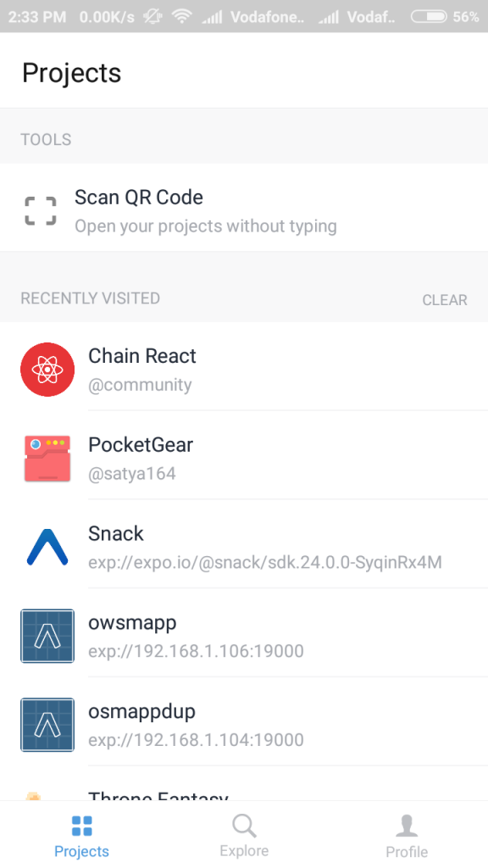Screen dimensions: 488x868
Task: Tap the osmappdup blueprint icon
Action: click(x=47, y=725)
